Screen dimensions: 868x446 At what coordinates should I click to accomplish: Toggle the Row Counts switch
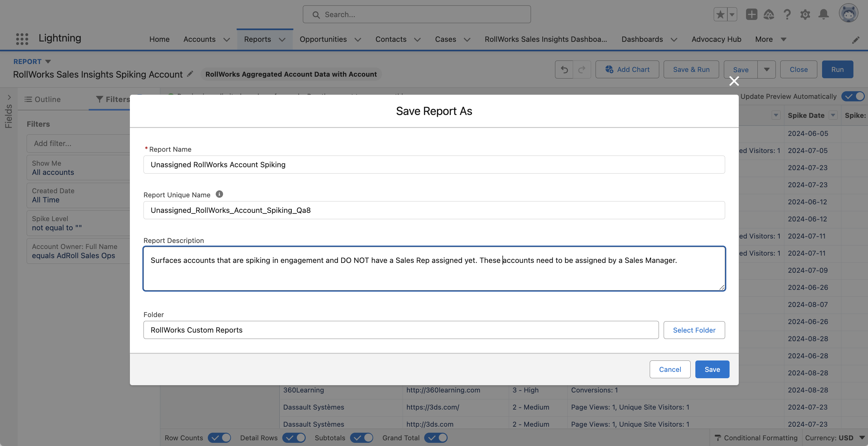coord(219,437)
